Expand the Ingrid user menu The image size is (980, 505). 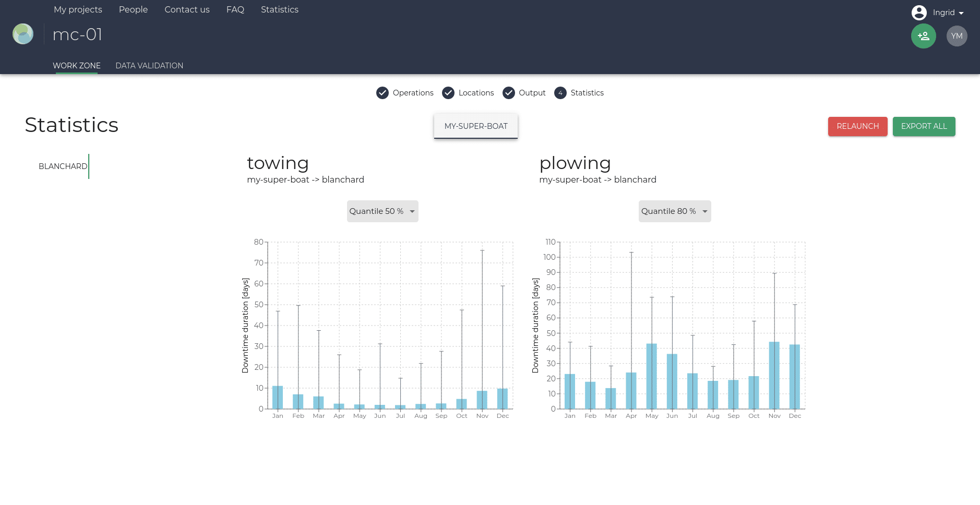coord(947,13)
